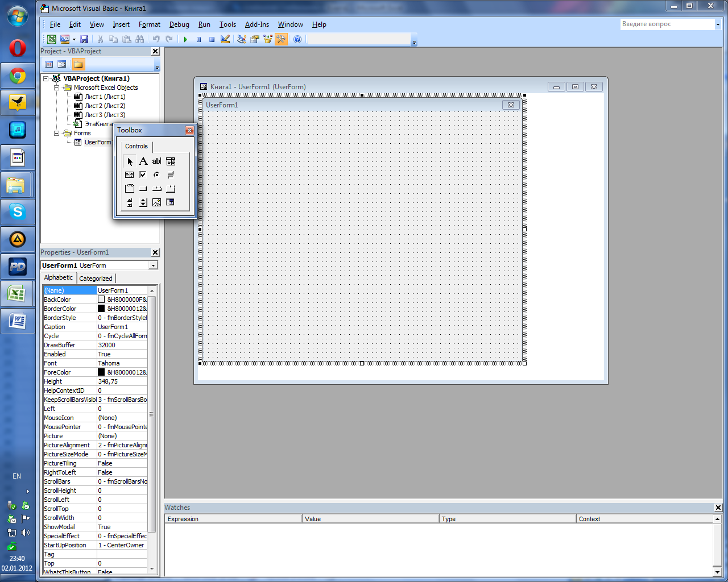Select the CheckBox control in the Toolbox
Screen dimensions: 728x582
[143, 175]
